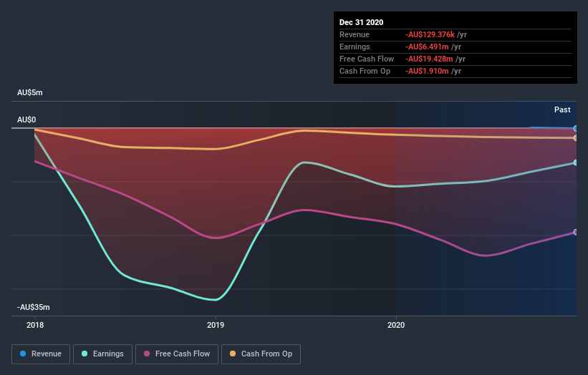The height and width of the screenshot is (375, 588).
Task: Click the -AU$1.910m cash from op value
Action: point(427,71)
